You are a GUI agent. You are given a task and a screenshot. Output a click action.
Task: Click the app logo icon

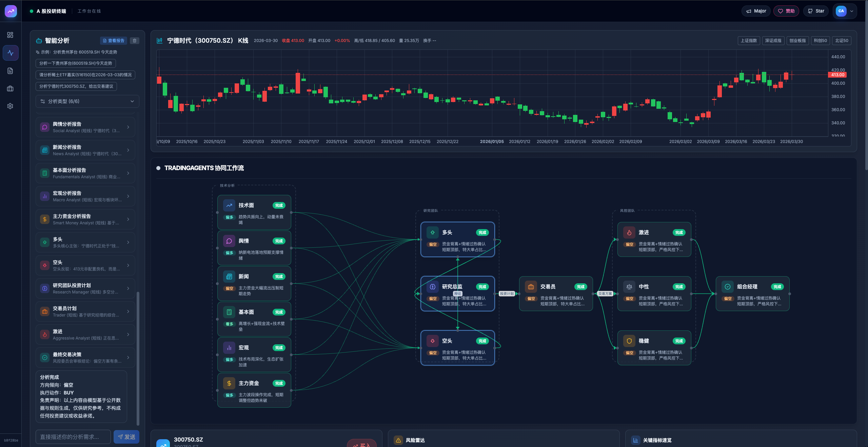(11, 11)
